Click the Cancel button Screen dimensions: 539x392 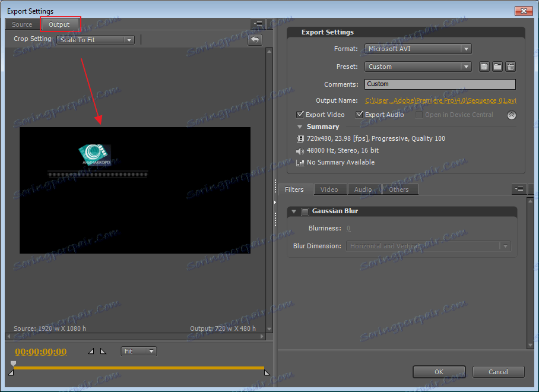click(x=498, y=372)
